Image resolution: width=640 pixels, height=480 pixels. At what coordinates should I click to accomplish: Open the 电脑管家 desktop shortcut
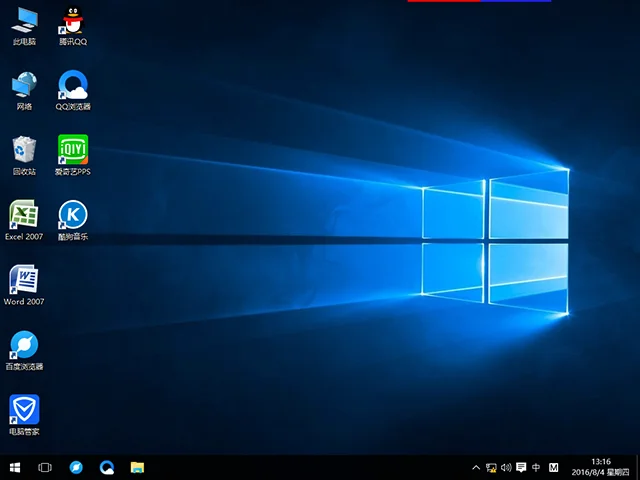coord(24,416)
